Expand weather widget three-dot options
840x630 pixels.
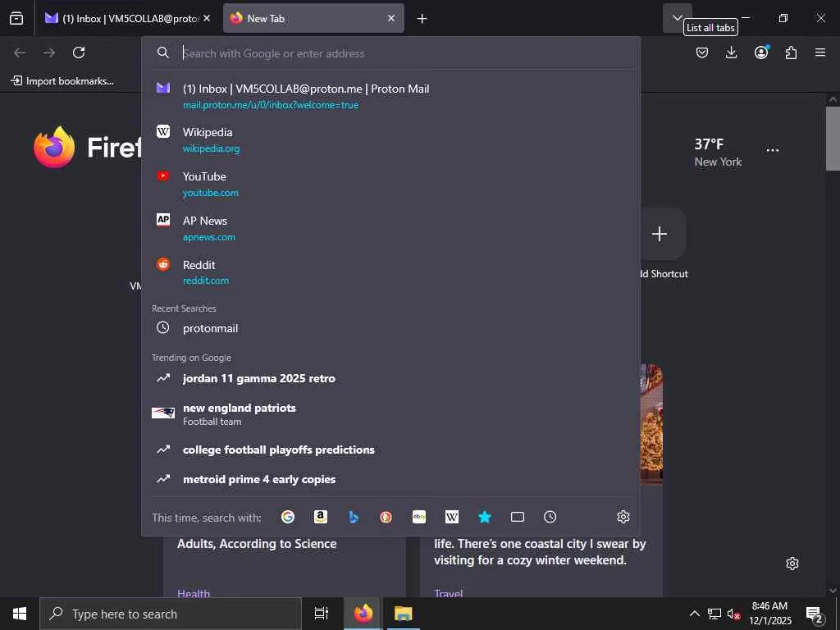(x=773, y=151)
